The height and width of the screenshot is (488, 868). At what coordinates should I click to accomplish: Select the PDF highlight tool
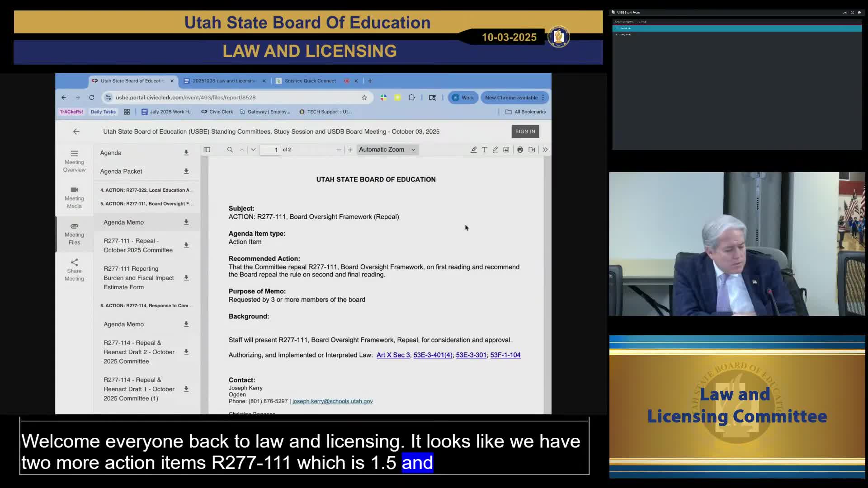473,150
